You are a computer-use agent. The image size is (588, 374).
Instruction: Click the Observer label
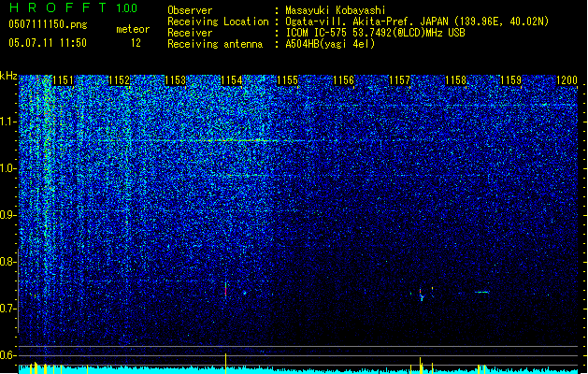[x=190, y=10]
